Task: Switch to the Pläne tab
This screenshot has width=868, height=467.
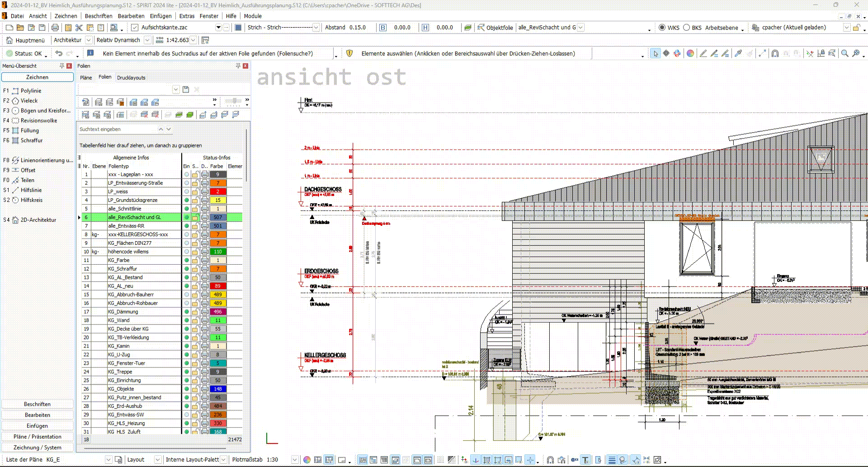Action: (86, 77)
